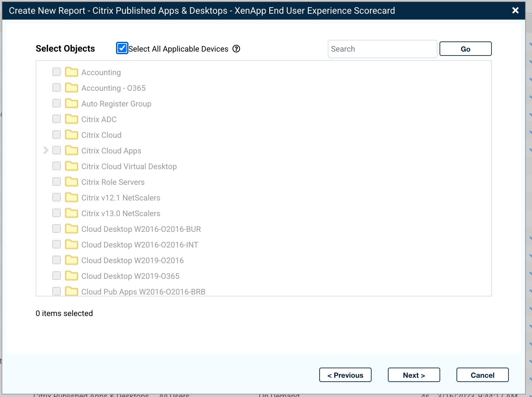The image size is (532, 397).
Task: Click the Cloud Desktop W2016-O2016-BUR folder icon
Action: (71, 229)
